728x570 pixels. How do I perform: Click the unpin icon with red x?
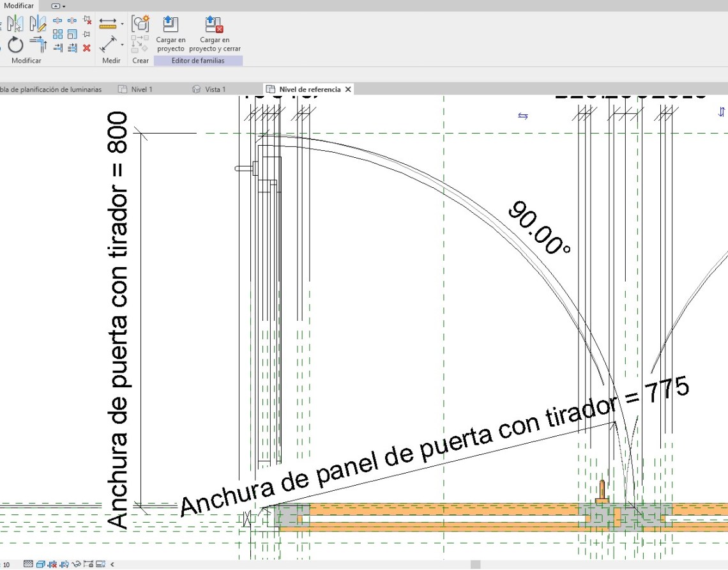pyautogui.click(x=87, y=20)
